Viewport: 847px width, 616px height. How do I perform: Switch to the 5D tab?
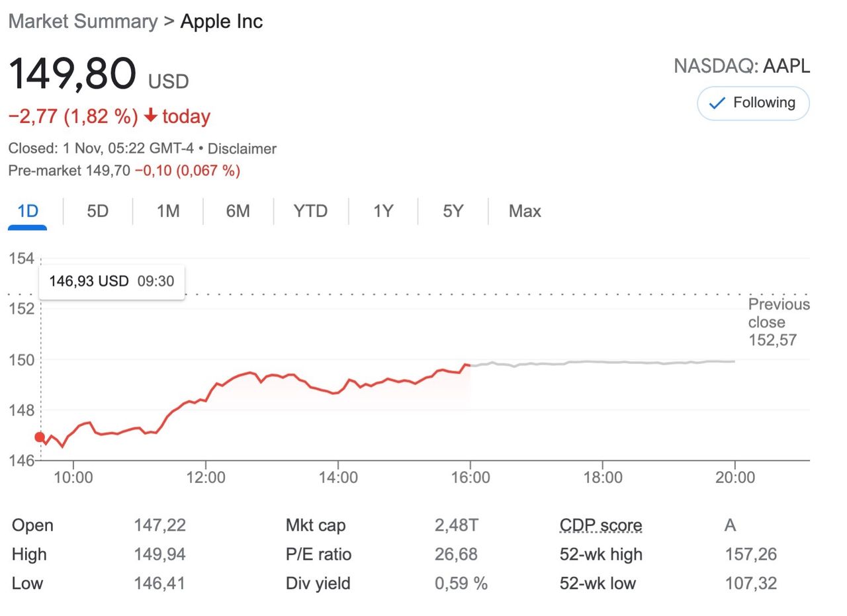tap(97, 211)
